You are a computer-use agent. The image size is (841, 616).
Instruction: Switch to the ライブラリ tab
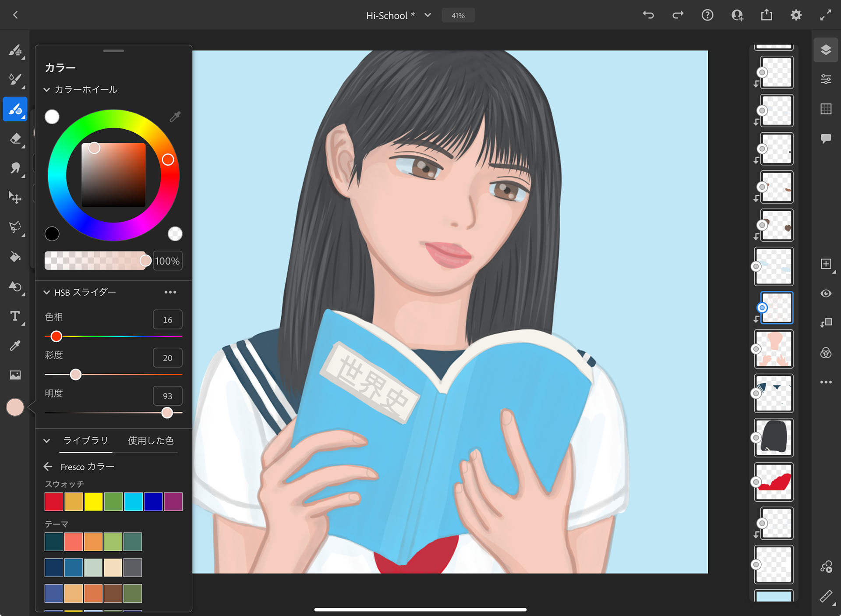[x=85, y=441]
